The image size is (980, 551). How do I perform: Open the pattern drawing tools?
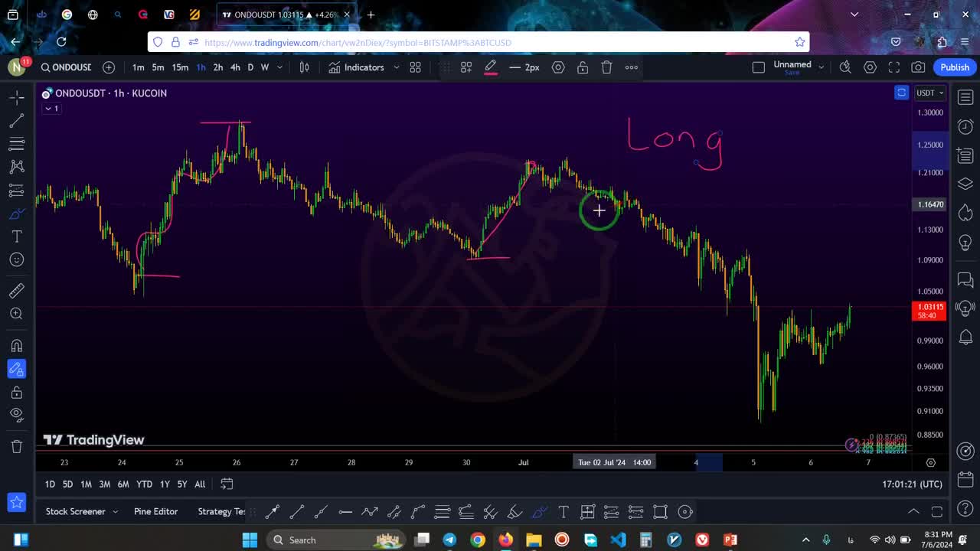[16, 167]
